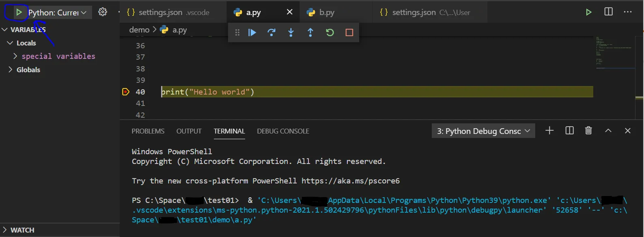
Task: Create a new terminal with the plus icon
Action: (549, 130)
